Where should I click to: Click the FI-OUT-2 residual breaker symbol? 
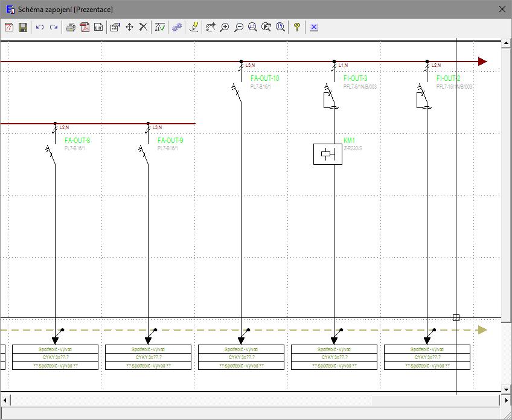pyautogui.click(x=423, y=97)
